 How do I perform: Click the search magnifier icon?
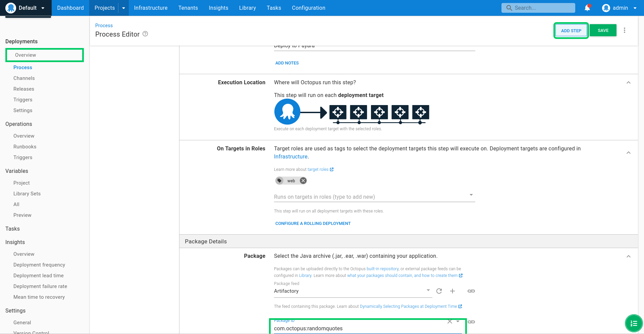509,8
